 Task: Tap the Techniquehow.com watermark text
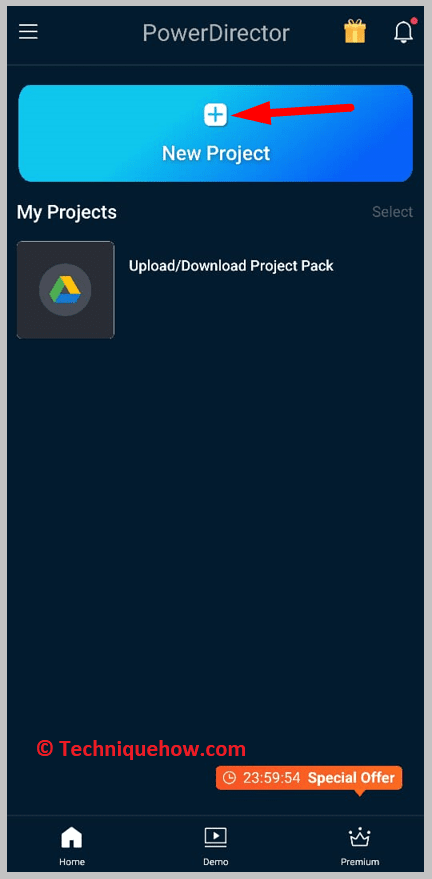click(x=141, y=748)
